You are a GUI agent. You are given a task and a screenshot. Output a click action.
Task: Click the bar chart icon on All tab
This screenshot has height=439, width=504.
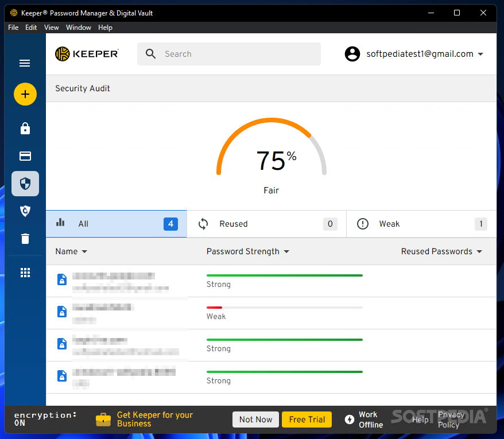[60, 223]
